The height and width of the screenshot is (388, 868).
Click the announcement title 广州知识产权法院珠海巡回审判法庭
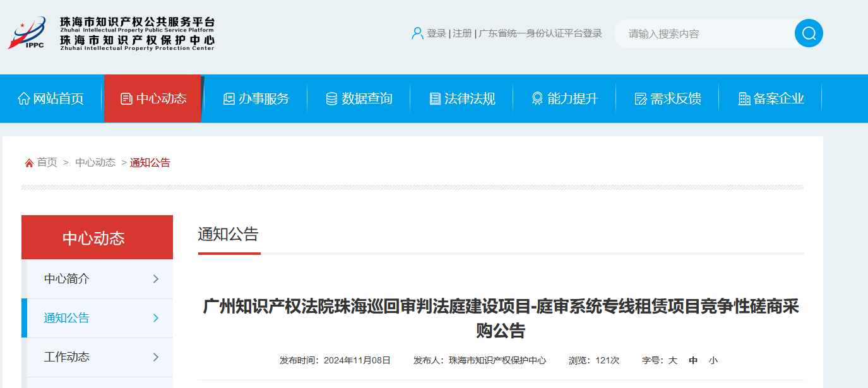click(501, 319)
